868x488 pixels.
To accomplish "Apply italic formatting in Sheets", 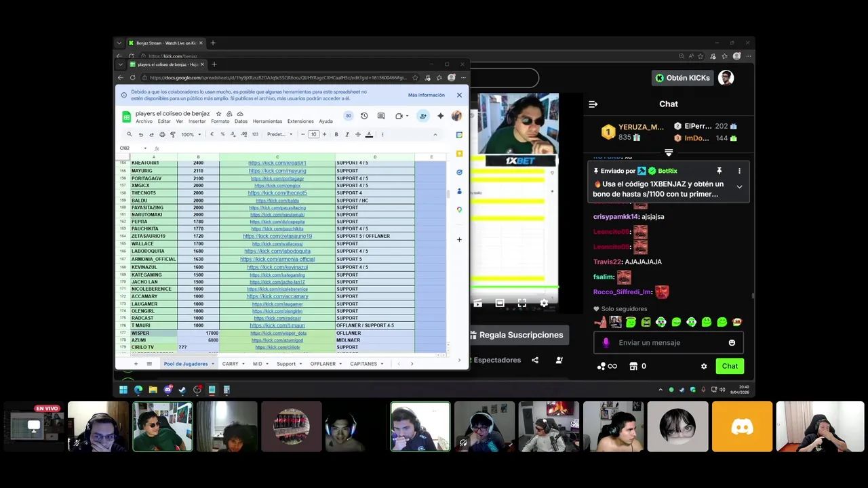I will click(x=347, y=134).
